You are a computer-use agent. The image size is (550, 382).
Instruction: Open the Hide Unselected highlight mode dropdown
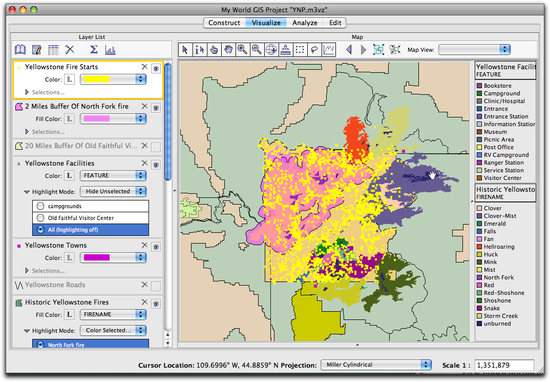pyautogui.click(x=113, y=192)
